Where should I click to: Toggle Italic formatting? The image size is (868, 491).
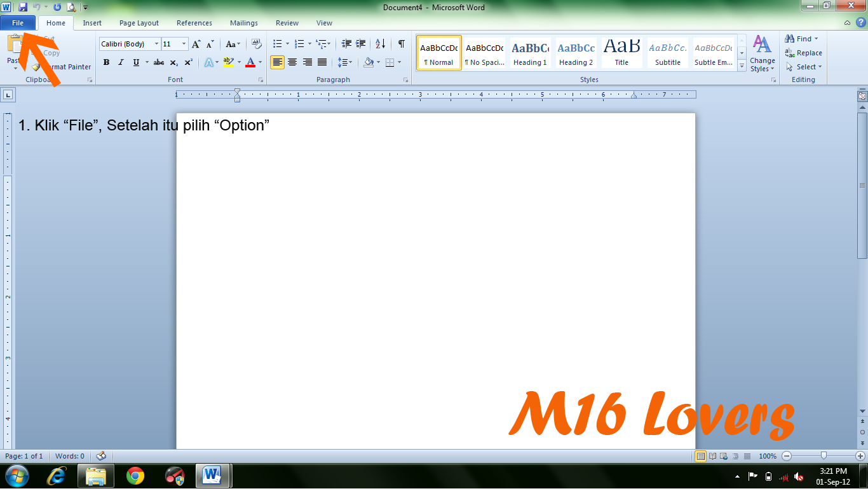(x=121, y=62)
